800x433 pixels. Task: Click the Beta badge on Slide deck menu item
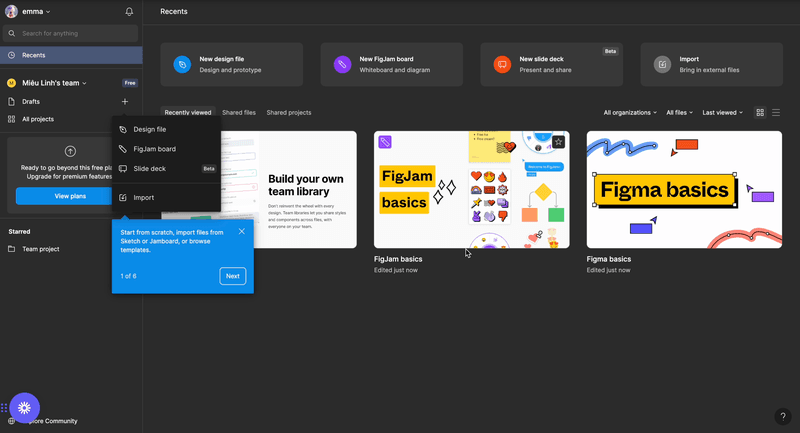(209, 169)
